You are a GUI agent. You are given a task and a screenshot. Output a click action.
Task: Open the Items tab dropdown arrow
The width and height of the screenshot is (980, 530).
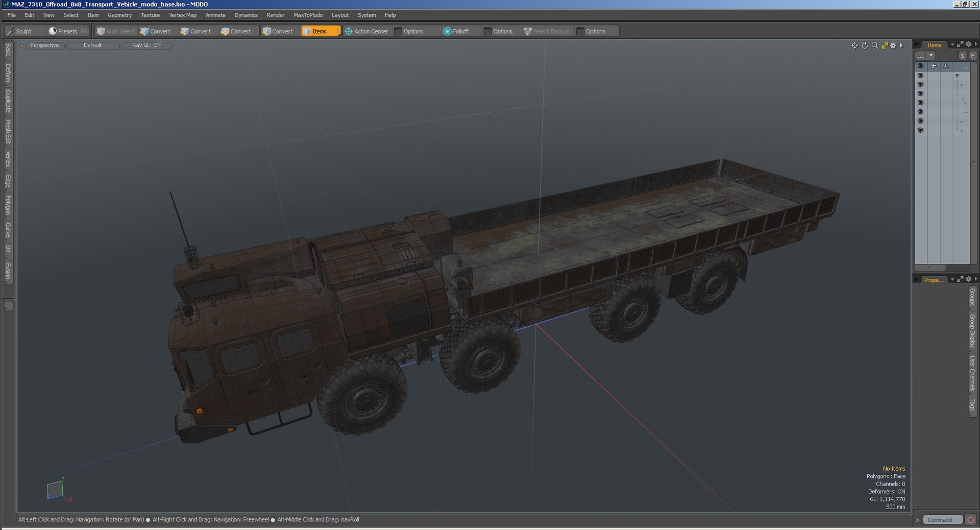click(952, 45)
